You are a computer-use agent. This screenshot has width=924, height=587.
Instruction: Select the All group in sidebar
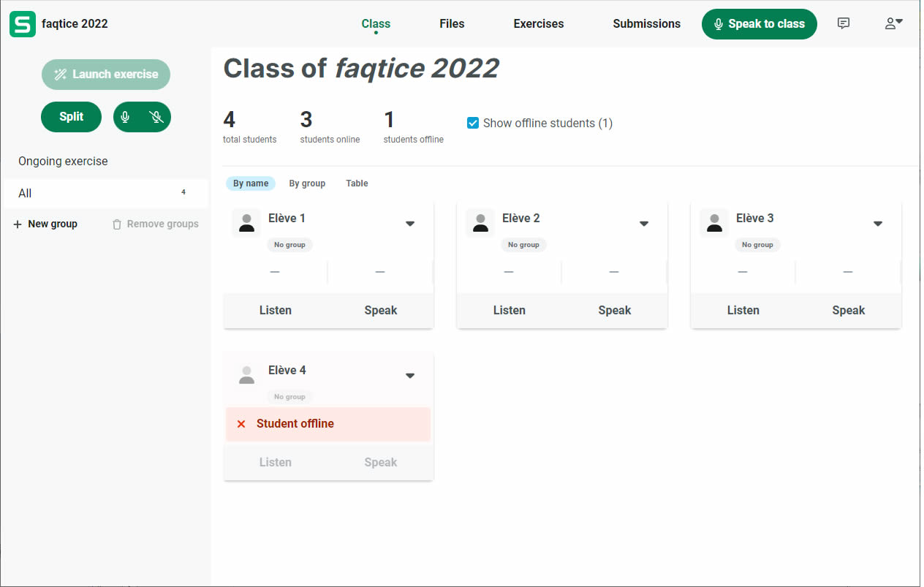pos(105,193)
